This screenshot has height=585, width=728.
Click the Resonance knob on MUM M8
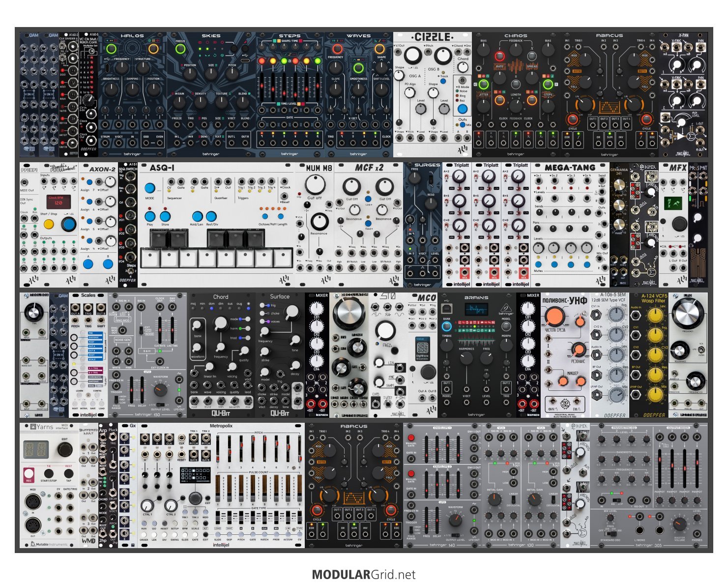[319, 222]
